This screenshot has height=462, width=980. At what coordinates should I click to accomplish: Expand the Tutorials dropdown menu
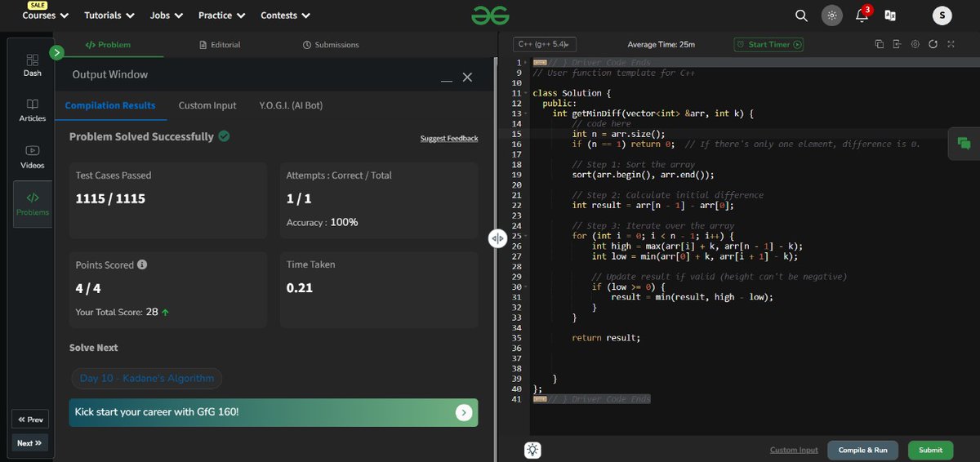(109, 16)
